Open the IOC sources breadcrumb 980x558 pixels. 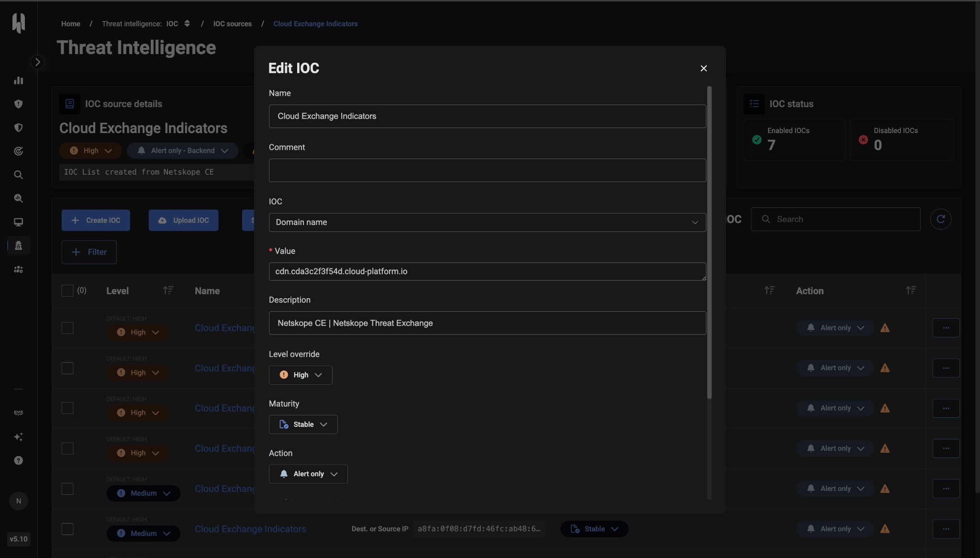coord(233,24)
